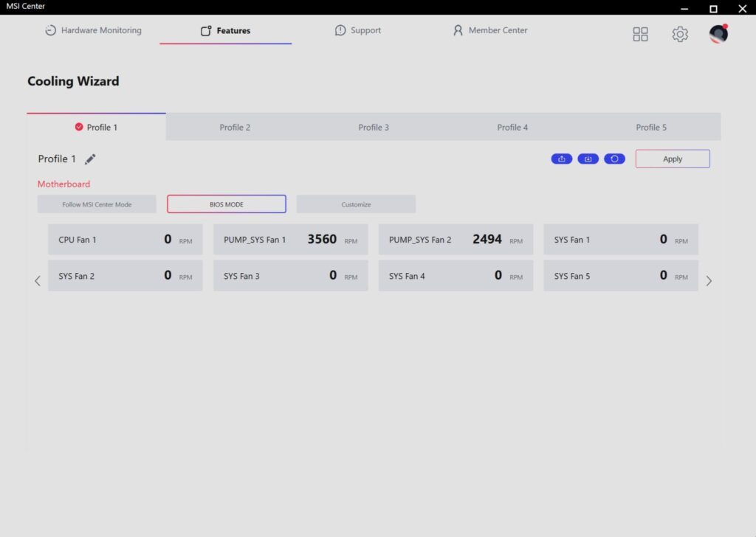The width and height of the screenshot is (756, 537).
Task: Switch to the Profile 3 tab
Action: click(374, 127)
